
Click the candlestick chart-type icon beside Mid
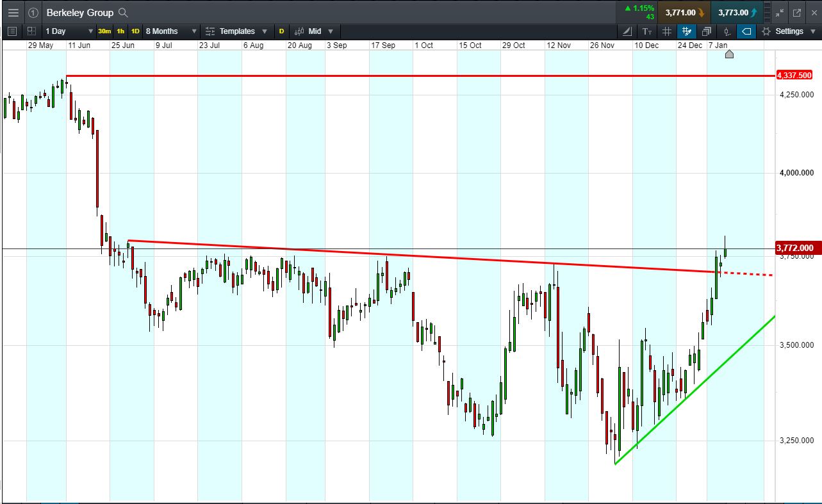point(299,31)
